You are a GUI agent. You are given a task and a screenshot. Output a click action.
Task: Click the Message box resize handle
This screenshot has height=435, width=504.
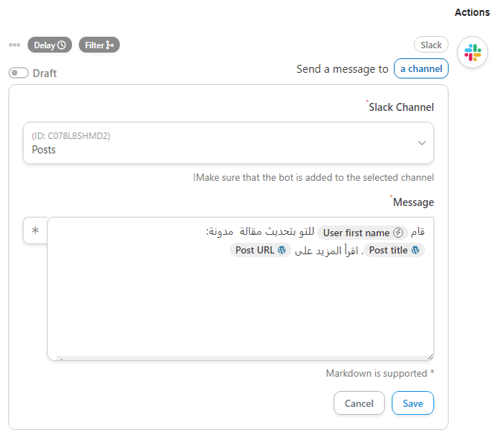[430, 356]
